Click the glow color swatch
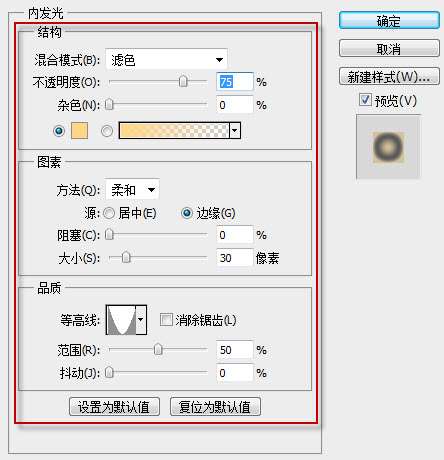Image resolution: width=444 pixels, height=460 pixels. [x=80, y=130]
